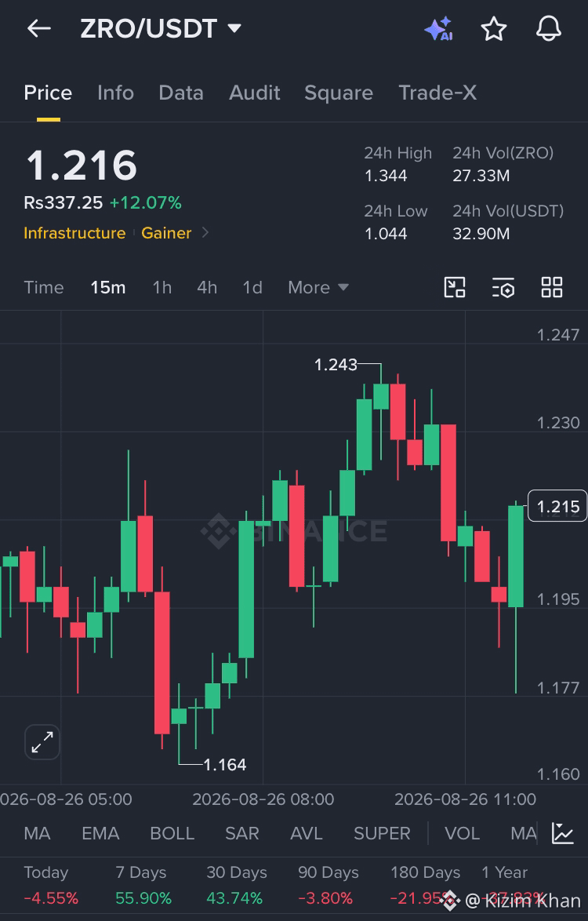Open price alert bell icon
The height and width of the screenshot is (921, 588).
pyautogui.click(x=548, y=29)
